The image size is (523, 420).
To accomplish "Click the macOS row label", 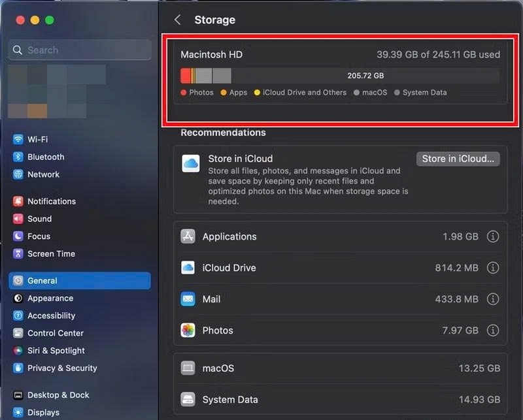I will pos(218,368).
